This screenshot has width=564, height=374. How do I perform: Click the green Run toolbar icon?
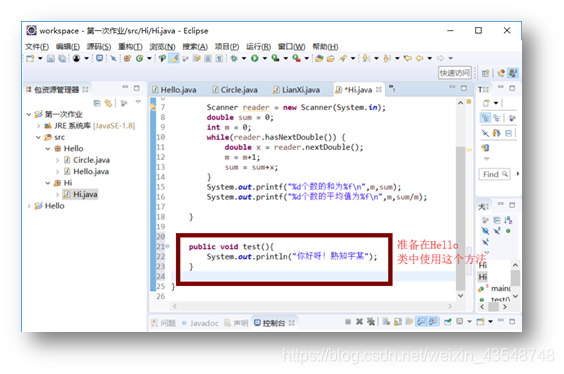[254, 58]
